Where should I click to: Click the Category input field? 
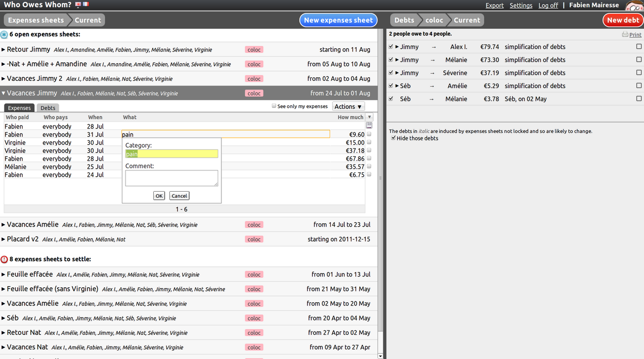171,154
